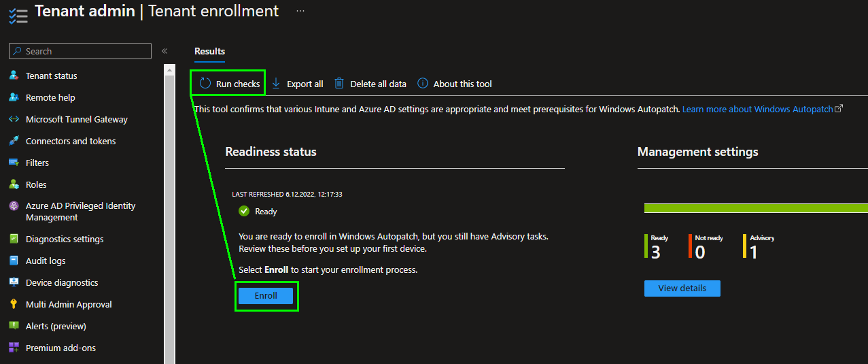Open Premium add-ons icon
The image size is (868, 364).
(14, 348)
